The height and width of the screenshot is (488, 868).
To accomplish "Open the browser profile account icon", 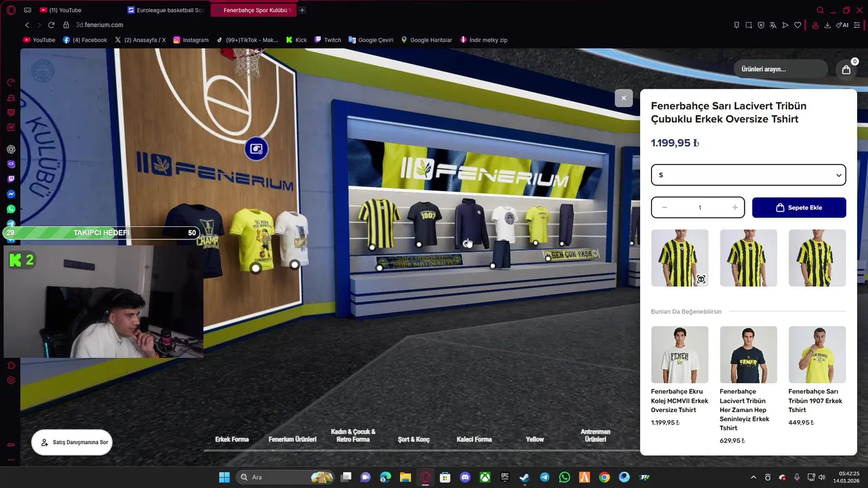I will (815, 25).
